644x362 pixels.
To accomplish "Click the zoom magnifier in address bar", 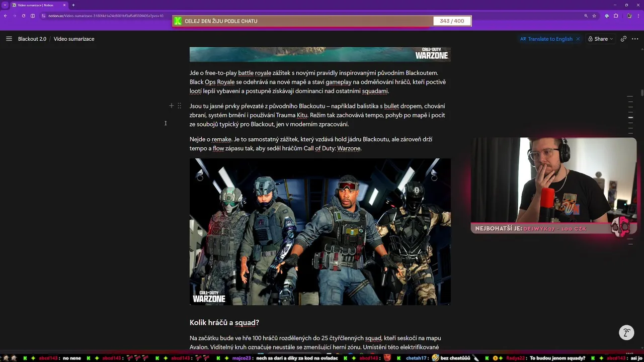I will (586, 16).
